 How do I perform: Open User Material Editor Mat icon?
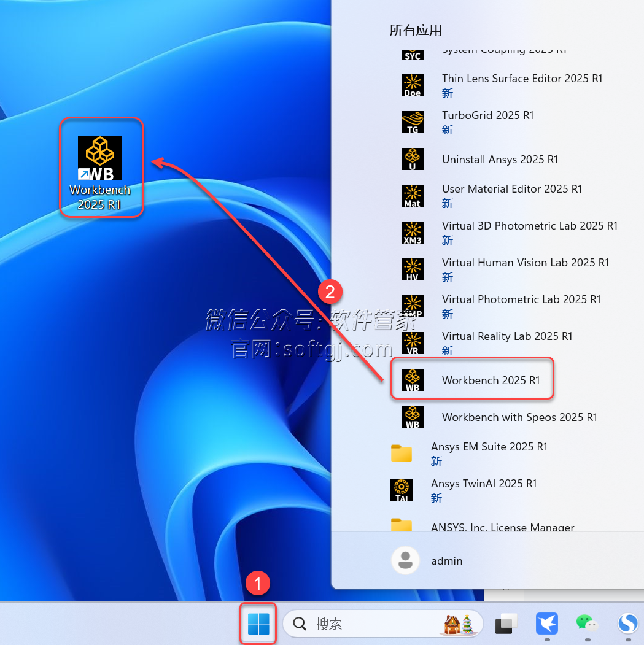[413, 196]
